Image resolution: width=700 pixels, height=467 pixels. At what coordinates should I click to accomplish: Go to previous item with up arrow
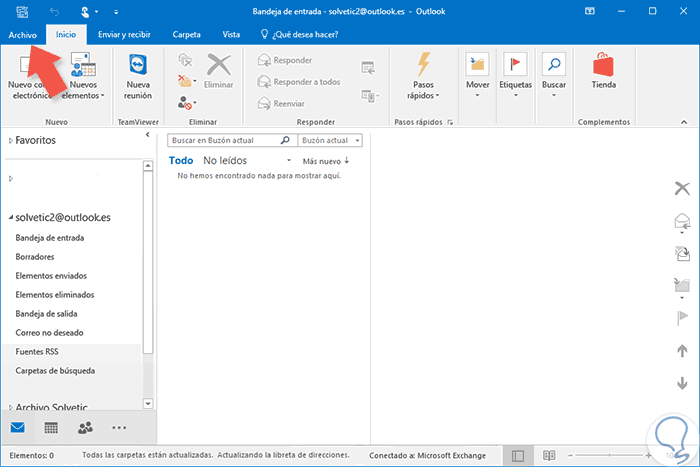[682, 351]
